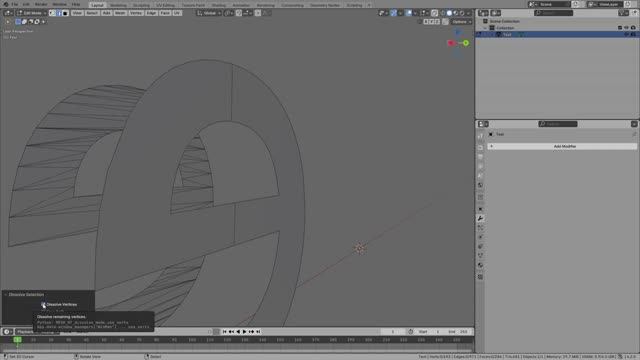Open the Render menu

(41, 4)
